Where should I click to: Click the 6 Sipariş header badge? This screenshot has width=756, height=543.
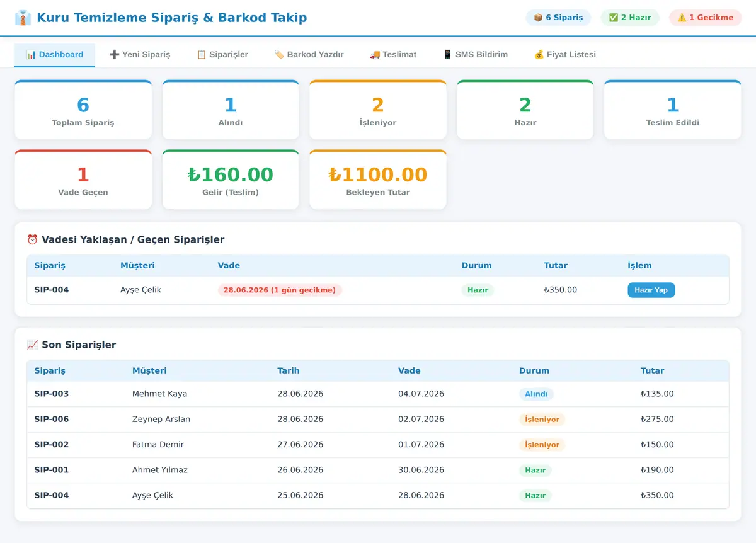point(558,18)
